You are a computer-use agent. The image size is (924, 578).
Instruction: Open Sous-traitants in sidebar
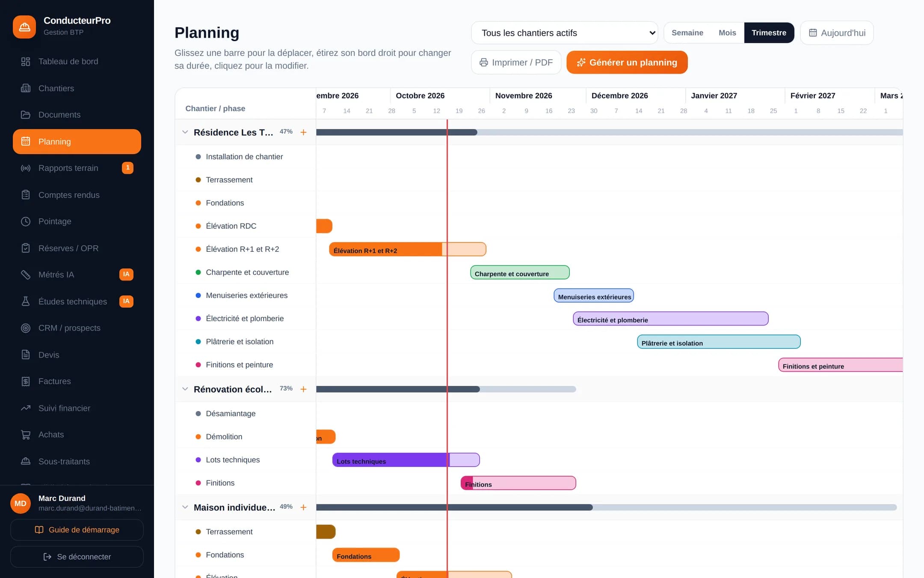tap(77, 462)
